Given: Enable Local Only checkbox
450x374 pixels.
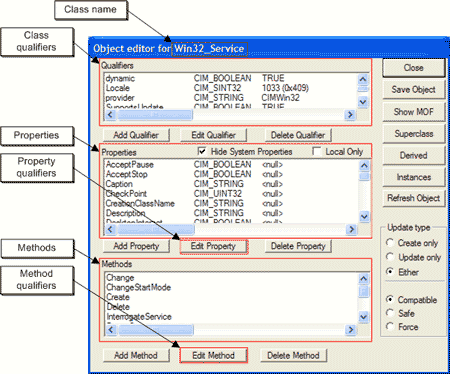Looking at the screenshot, I should [x=317, y=151].
